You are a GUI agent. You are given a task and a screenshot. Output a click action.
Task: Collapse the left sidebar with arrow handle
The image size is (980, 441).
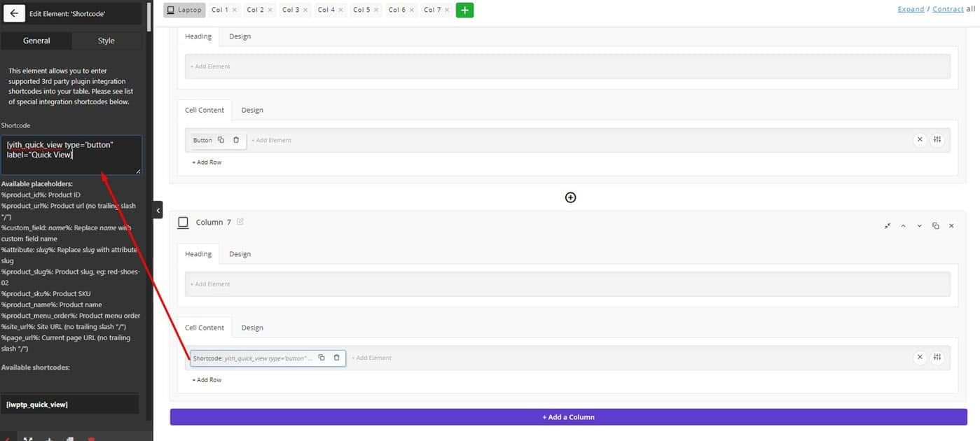pos(158,210)
